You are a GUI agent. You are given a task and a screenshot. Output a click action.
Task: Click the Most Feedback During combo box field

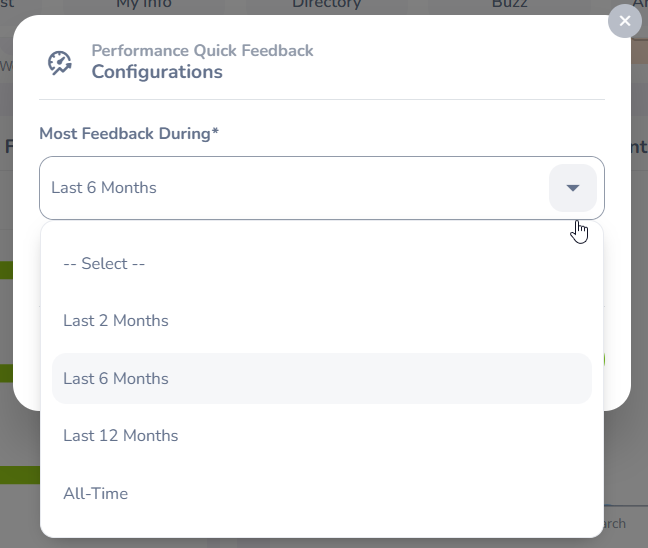pos(290,188)
